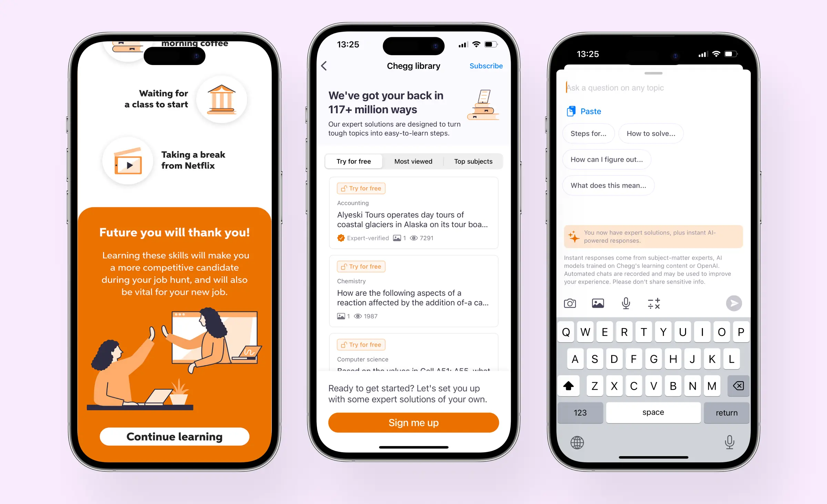827x504 pixels.
Task: Tap the Try for free on Accounting question
Action: pyautogui.click(x=361, y=188)
